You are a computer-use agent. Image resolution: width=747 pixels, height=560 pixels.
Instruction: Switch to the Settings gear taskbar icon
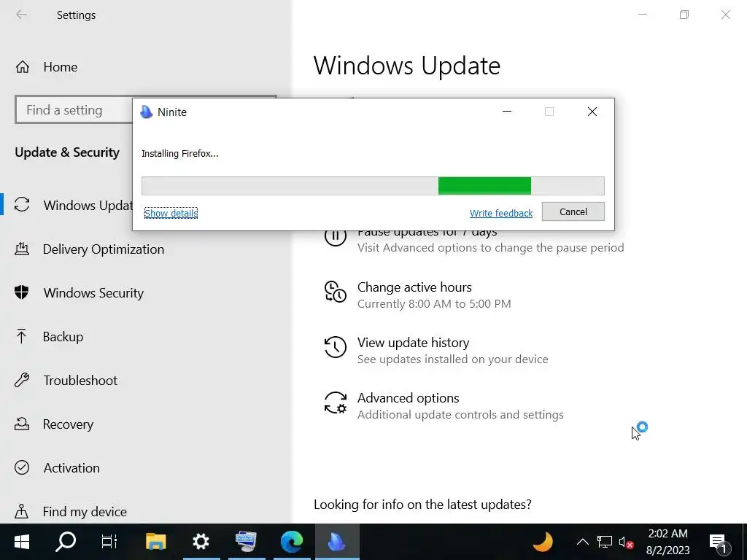201,542
